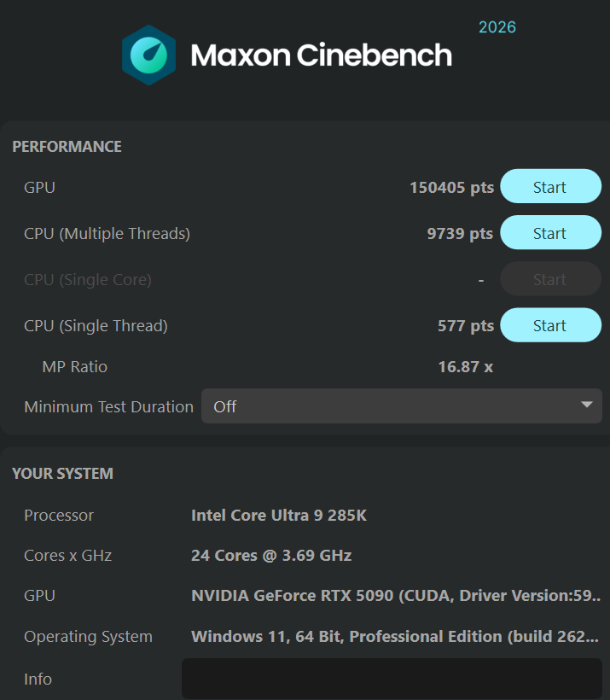
Task: Click the Minimum Test Duration dropdown arrow
Action: point(586,405)
